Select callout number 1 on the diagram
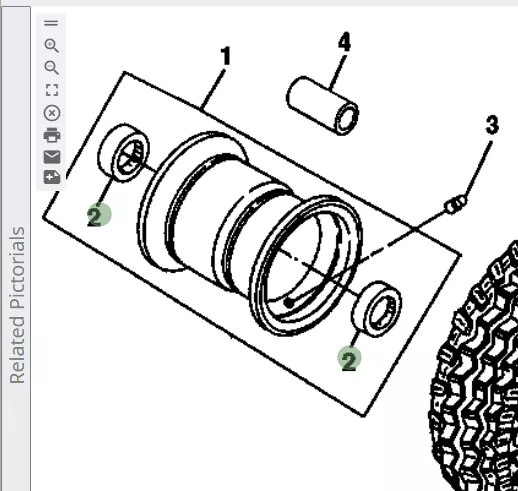Image resolution: width=518 pixels, height=491 pixels. click(226, 56)
